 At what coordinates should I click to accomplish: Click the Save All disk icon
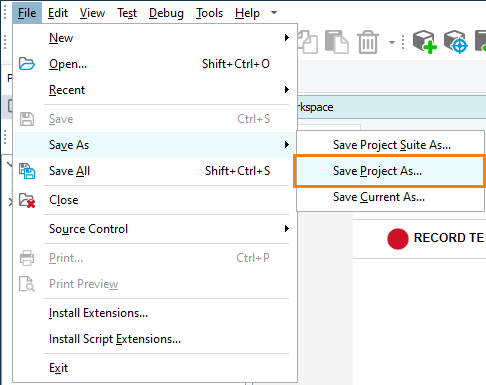pos(27,171)
